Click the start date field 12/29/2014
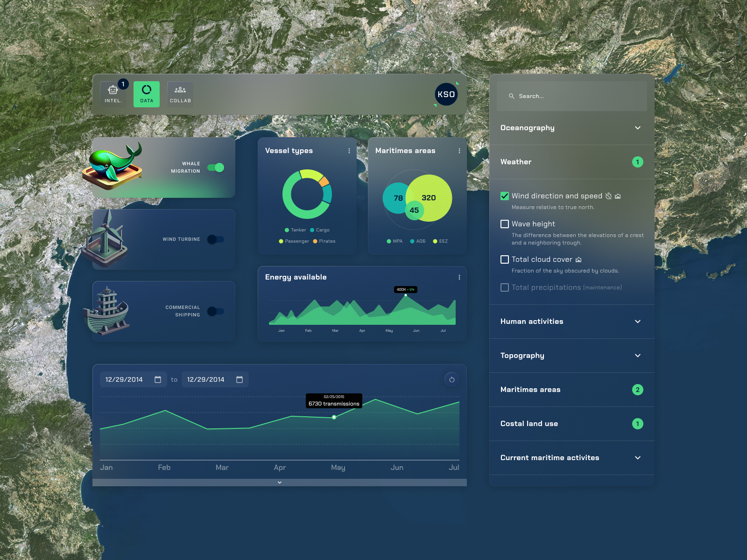This screenshot has height=560, width=747. pos(134,379)
